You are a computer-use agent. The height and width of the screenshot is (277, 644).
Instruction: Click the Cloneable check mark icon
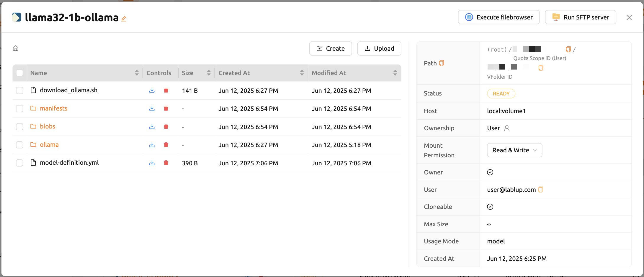[x=490, y=207]
